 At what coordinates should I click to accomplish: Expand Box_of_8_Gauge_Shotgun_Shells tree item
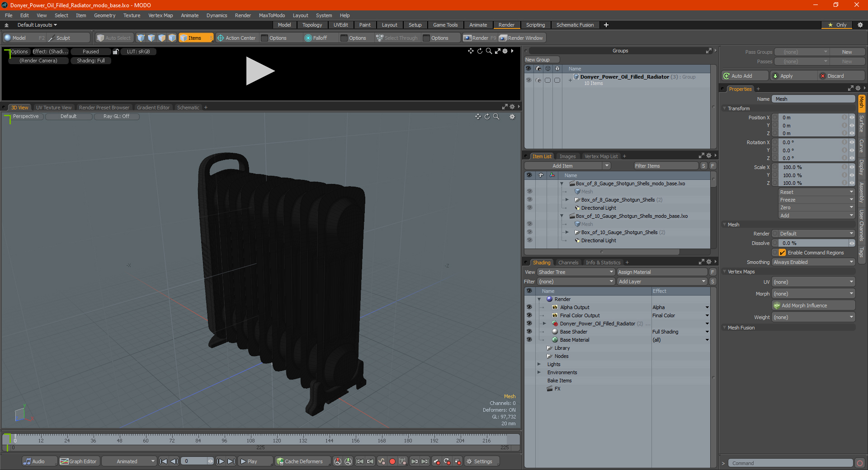tap(567, 200)
